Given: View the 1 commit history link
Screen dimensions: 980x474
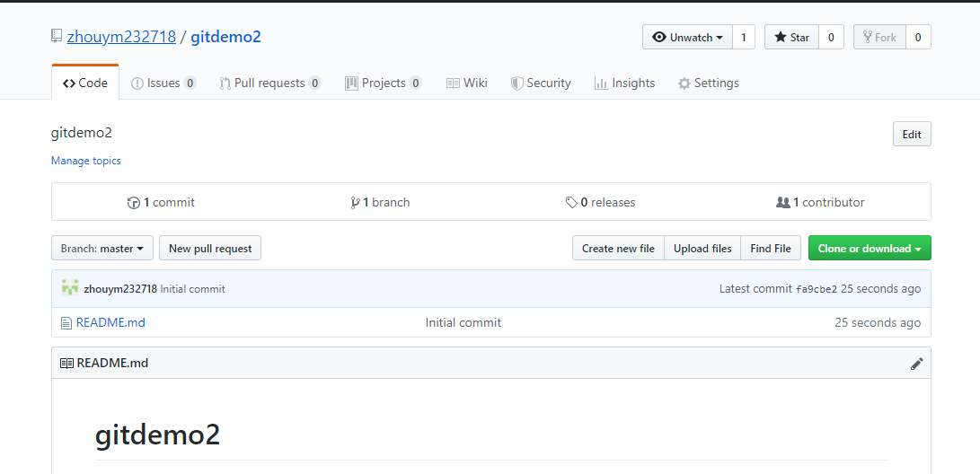Looking at the screenshot, I should tap(161, 202).
